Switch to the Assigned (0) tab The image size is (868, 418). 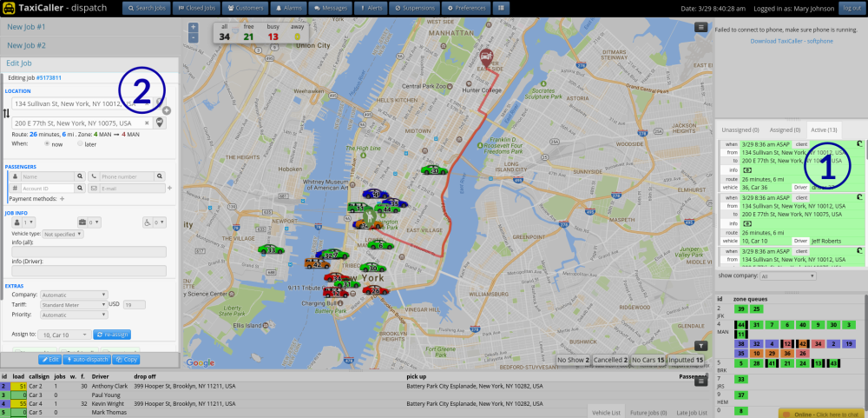(x=785, y=129)
